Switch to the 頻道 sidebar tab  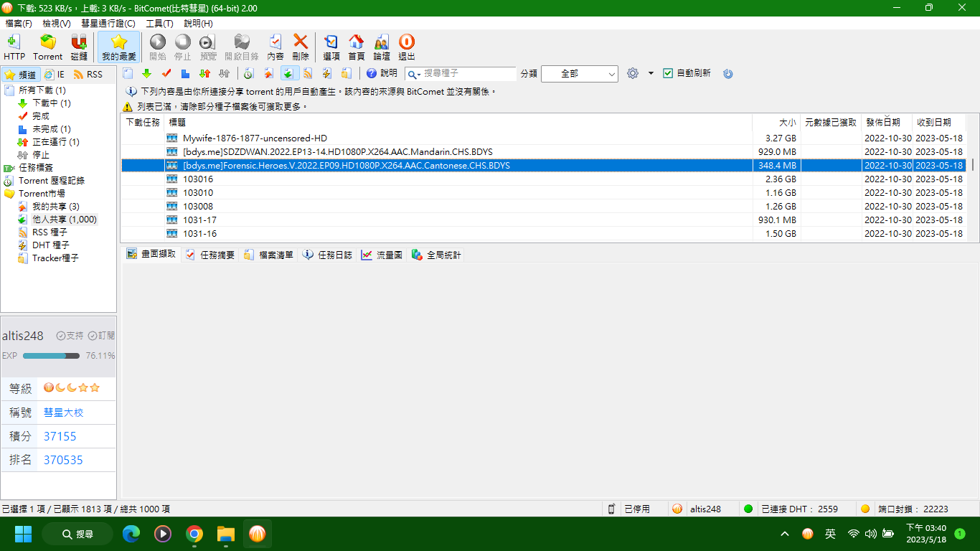tap(20, 75)
